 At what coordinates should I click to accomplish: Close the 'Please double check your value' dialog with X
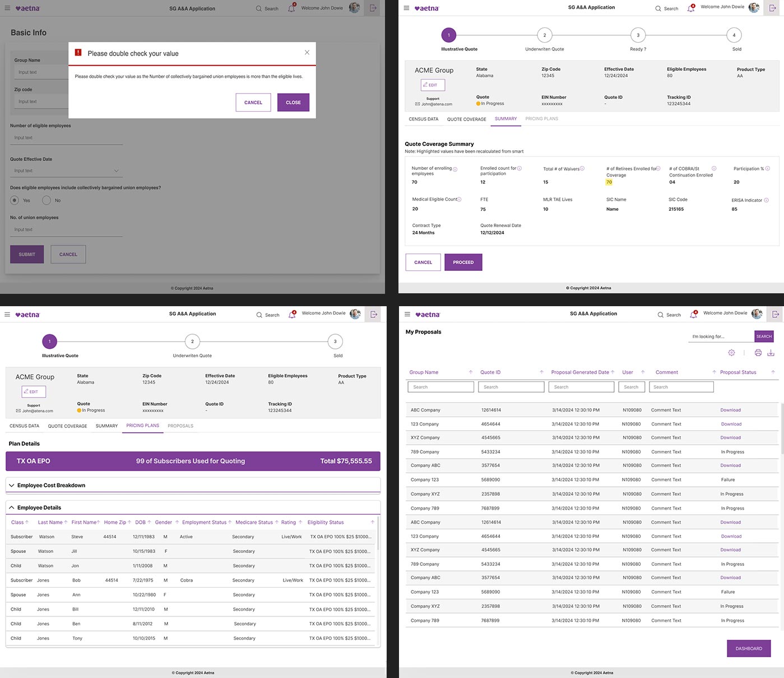pyautogui.click(x=307, y=53)
